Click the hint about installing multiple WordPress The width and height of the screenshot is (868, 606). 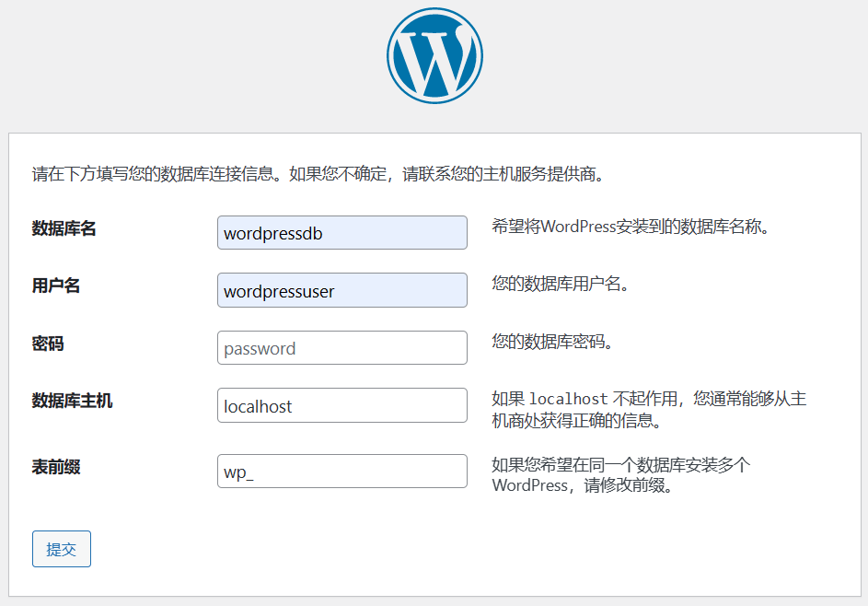(x=621, y=474)
